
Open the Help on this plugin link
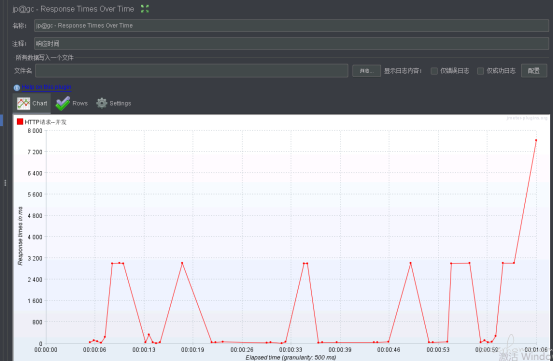click(x=46, y=87)
